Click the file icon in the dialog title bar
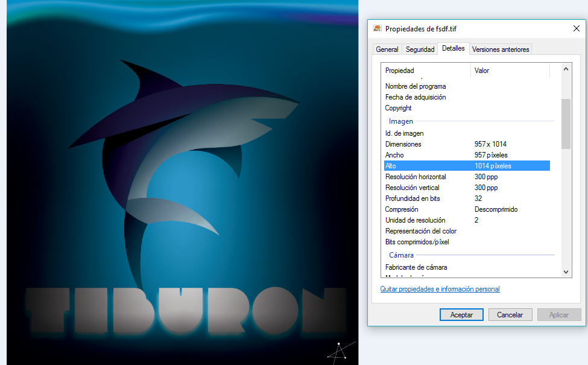The width and height of the screenshot is (588, 365). [x=378, y=28]
